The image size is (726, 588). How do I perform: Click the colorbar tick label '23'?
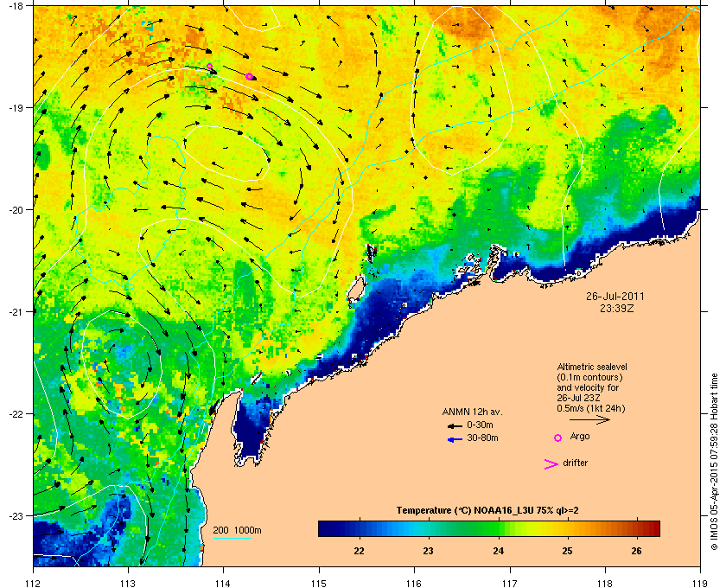[x=429, y=551]
